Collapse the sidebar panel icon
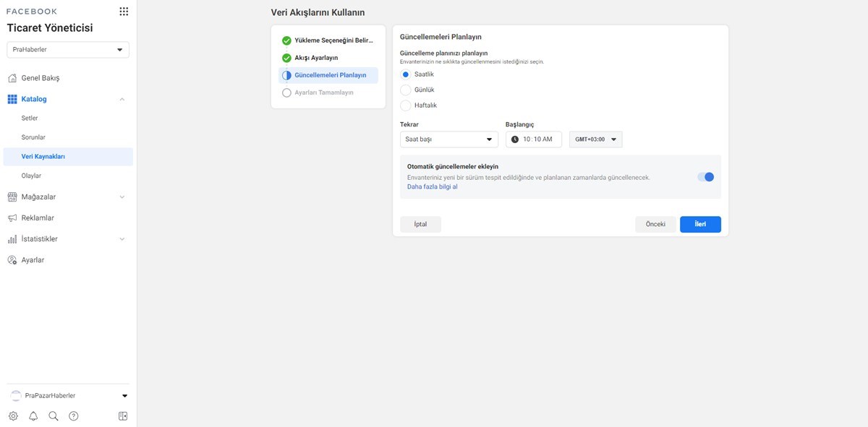This screenshot has height=427, width=868. pos(123,416)
